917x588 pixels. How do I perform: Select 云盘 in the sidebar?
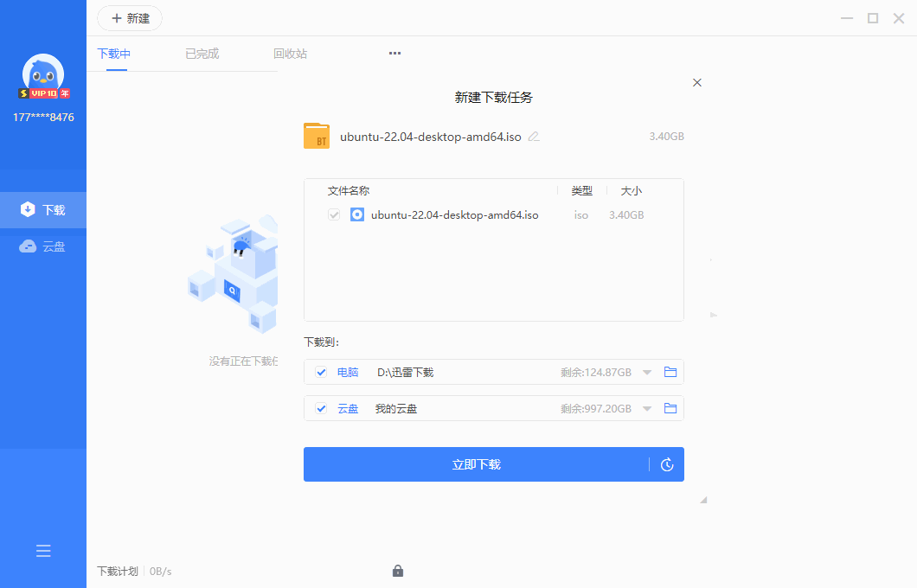[x=43, y=246]
